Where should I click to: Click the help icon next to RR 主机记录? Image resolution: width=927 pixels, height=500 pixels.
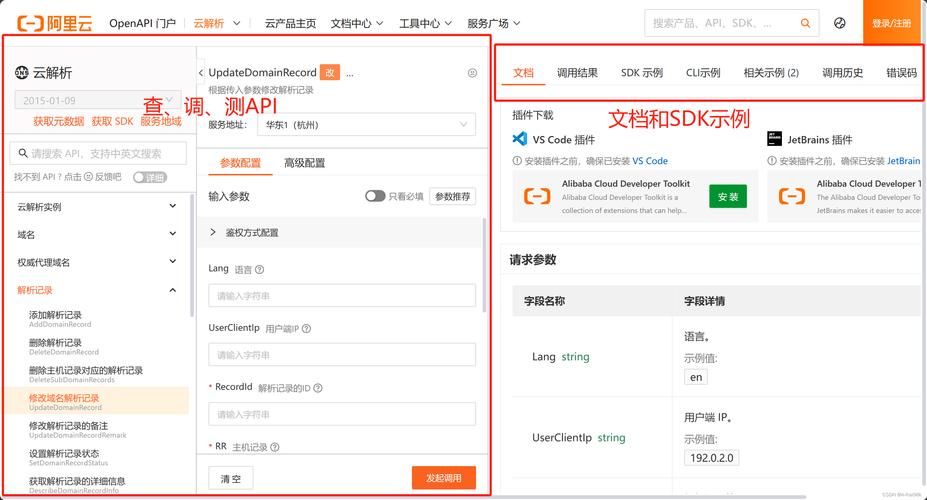(275, 447)
